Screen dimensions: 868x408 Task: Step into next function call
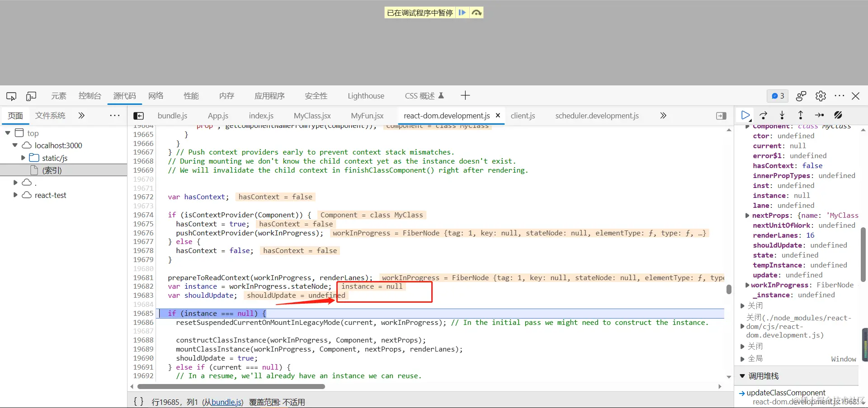(x=782, y=115)
